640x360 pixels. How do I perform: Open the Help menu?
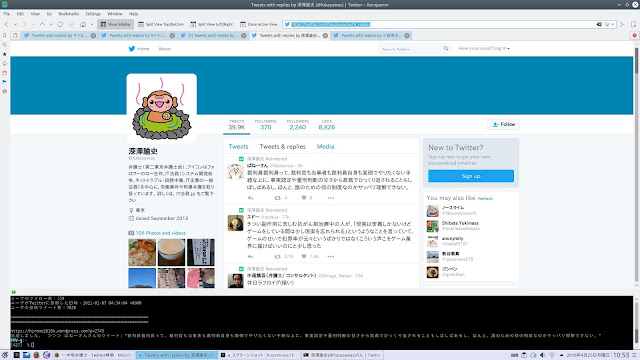tap(133, 14)
